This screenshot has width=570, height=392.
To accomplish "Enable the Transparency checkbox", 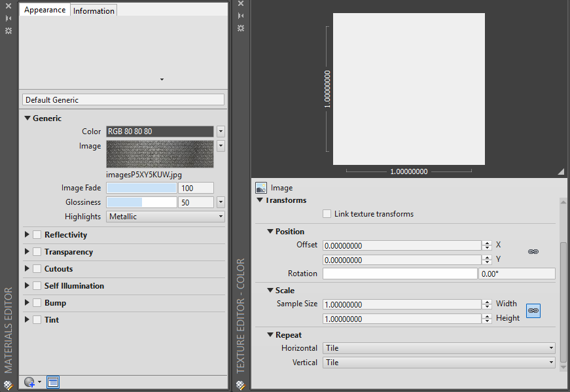I will click(36, 251).
